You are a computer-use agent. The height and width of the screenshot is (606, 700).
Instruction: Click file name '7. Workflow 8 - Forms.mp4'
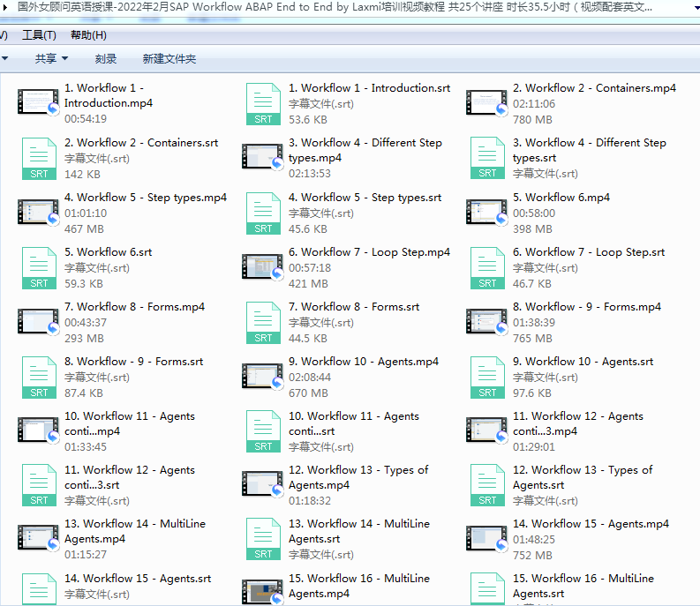(x=134, y=307)
